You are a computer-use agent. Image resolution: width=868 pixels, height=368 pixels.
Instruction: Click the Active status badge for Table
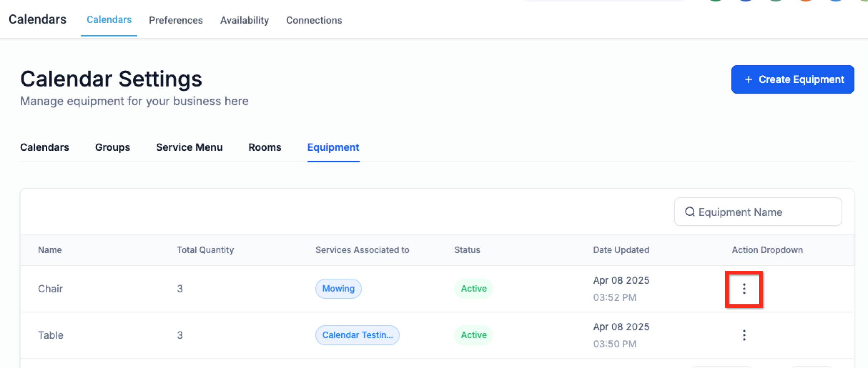[474, 335]
